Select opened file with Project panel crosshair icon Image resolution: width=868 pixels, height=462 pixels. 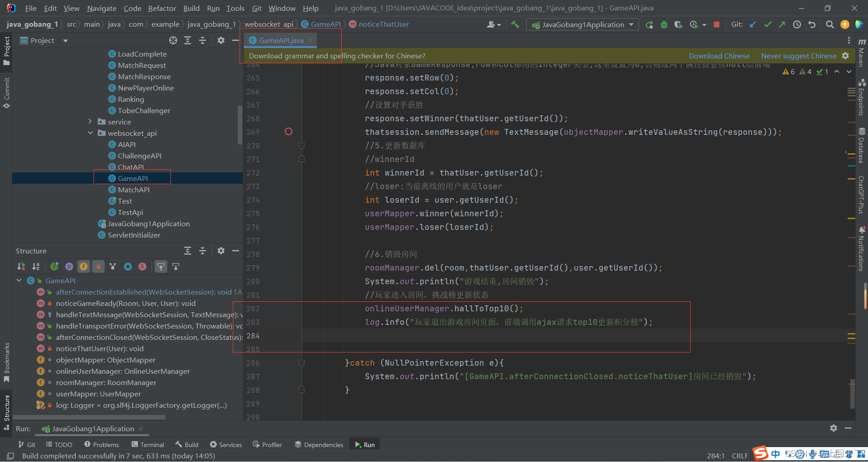tap(173, 40)
